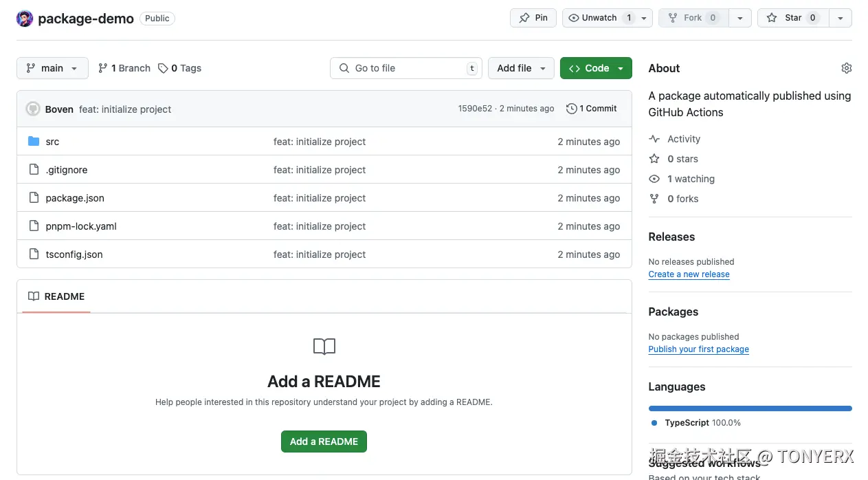
Task: Open the main branch dropdown
Action: point(52,68)
